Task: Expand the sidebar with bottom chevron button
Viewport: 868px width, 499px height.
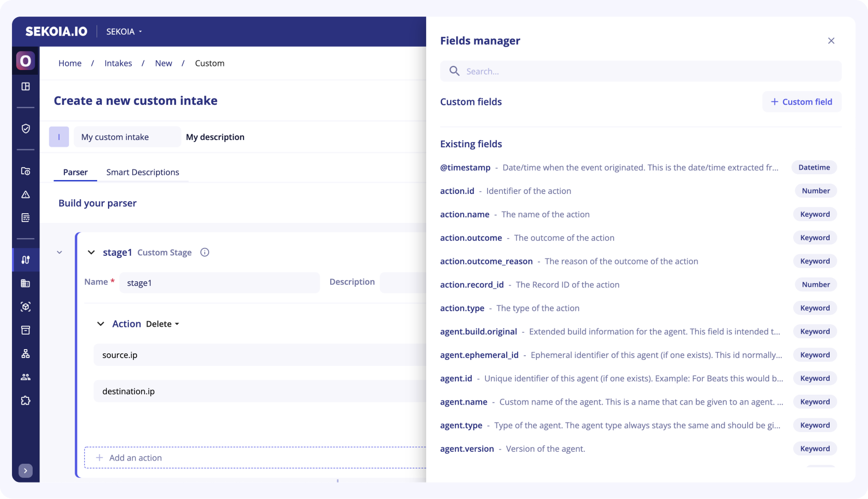Action: pos(25,470)
